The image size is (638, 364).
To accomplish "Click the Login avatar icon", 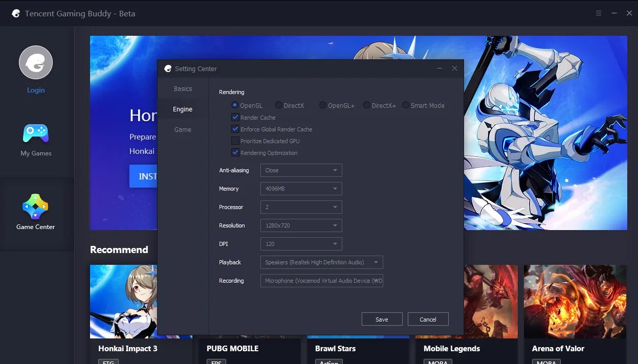I will point(36,62).
